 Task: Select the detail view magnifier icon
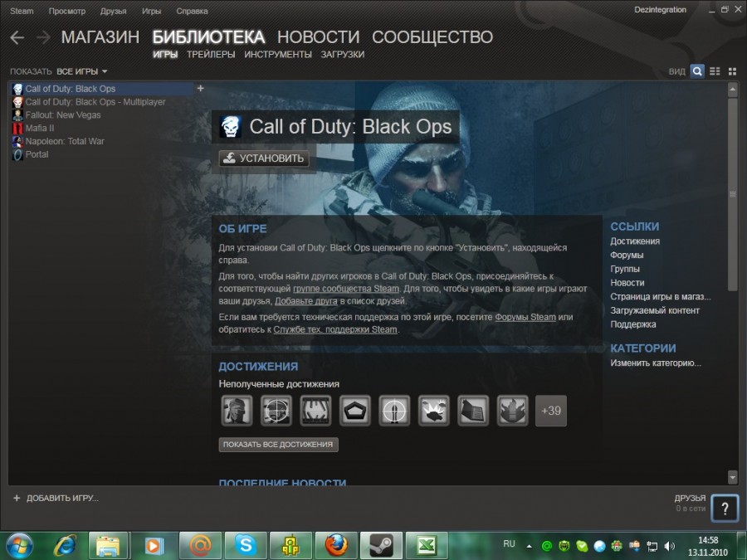click(697, 71)
